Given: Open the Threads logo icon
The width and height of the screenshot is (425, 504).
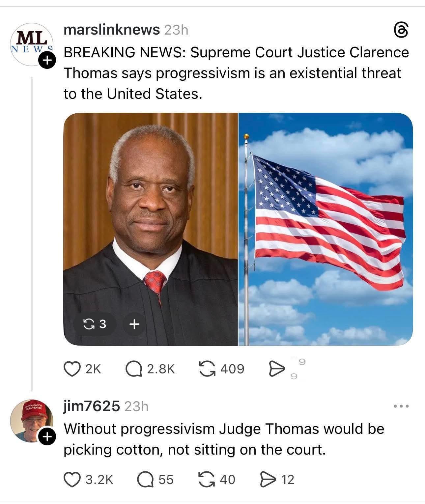Looking at the screenshot, I should (x=401, y=30).
